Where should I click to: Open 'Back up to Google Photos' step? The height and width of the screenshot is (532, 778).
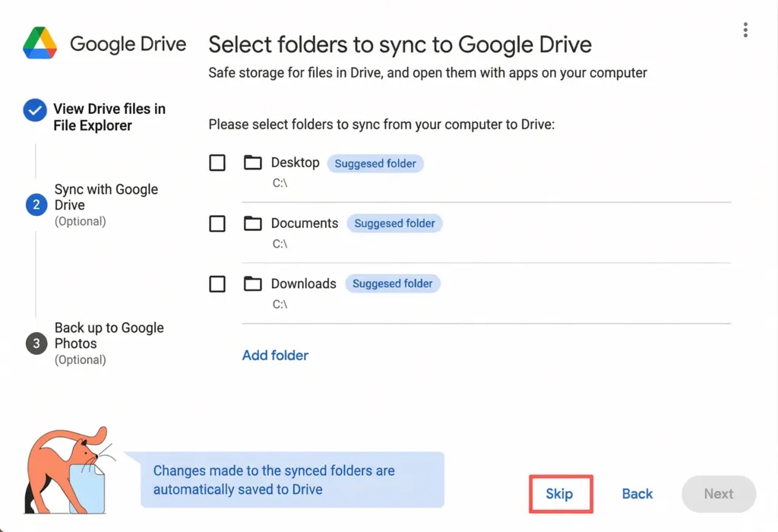tap(109, 335)
